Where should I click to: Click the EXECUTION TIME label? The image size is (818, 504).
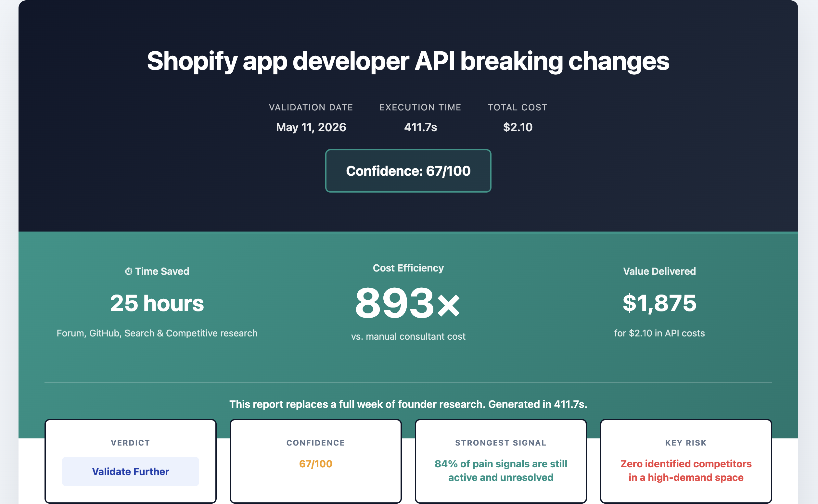420,107
